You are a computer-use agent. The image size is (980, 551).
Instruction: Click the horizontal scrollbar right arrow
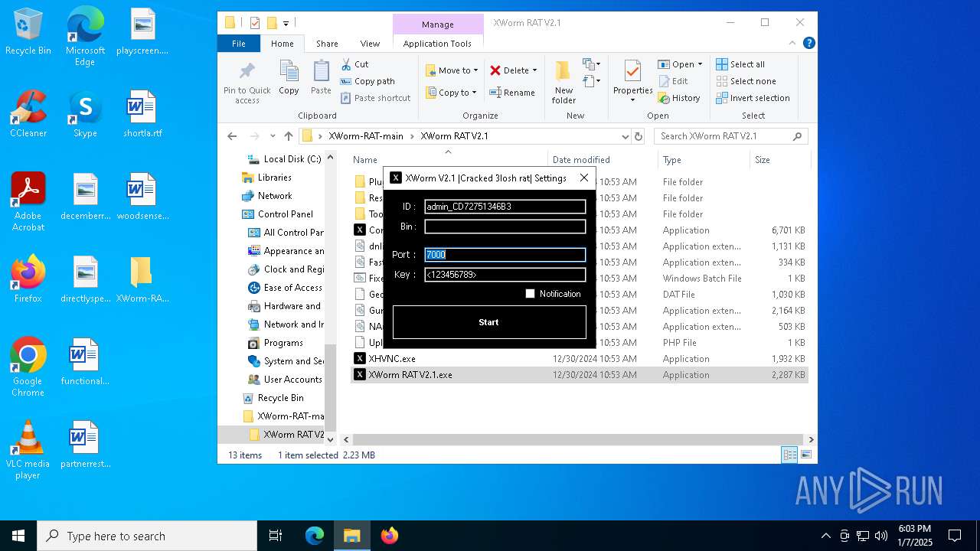811,440
